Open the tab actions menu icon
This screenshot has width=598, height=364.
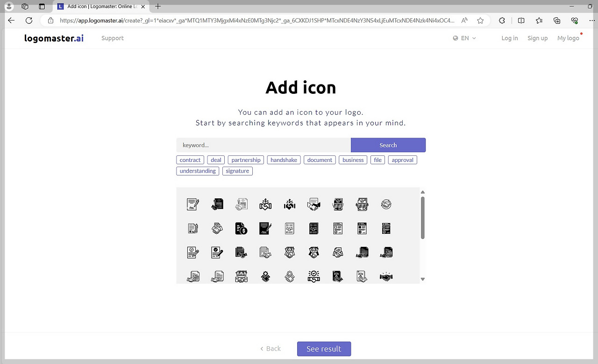[42, 7]
